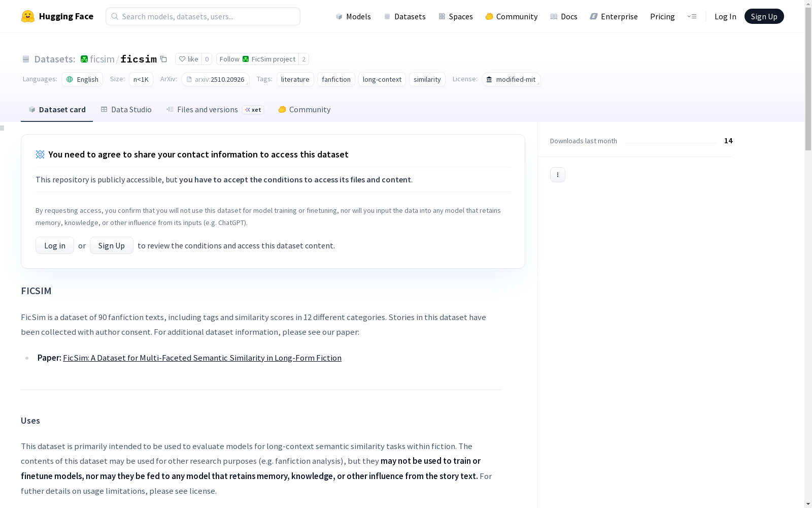The width and height of the screenshot is (812, 508).
Task: Switch to Files and versions tab
Action: (x=215, y=110)
